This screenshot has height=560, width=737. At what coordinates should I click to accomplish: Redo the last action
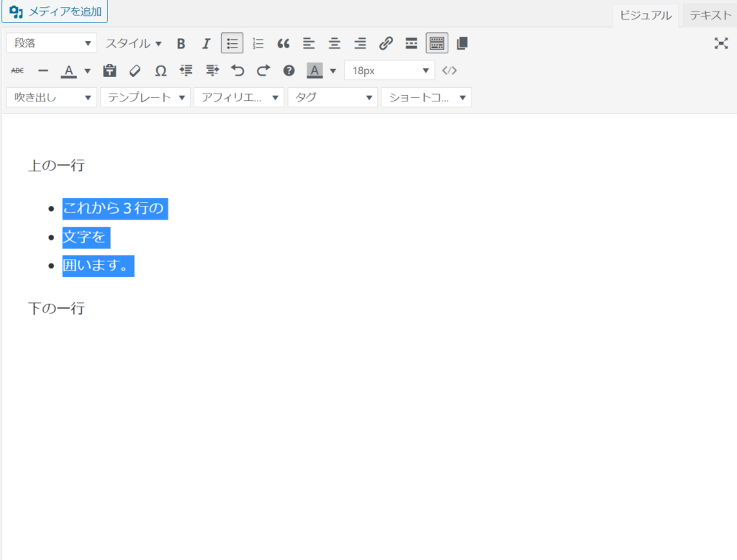[263, 71]
